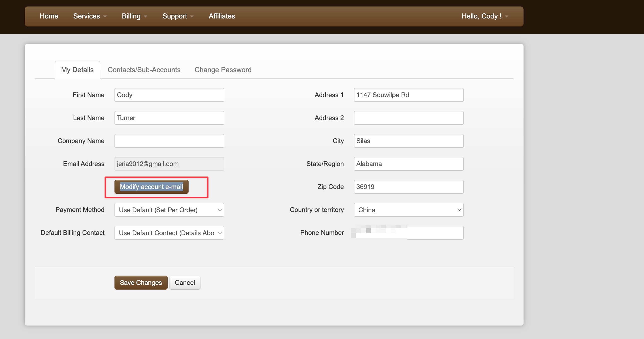Expand the Payment Method dropdown
The image size is (644, 339).
(169, 210)
